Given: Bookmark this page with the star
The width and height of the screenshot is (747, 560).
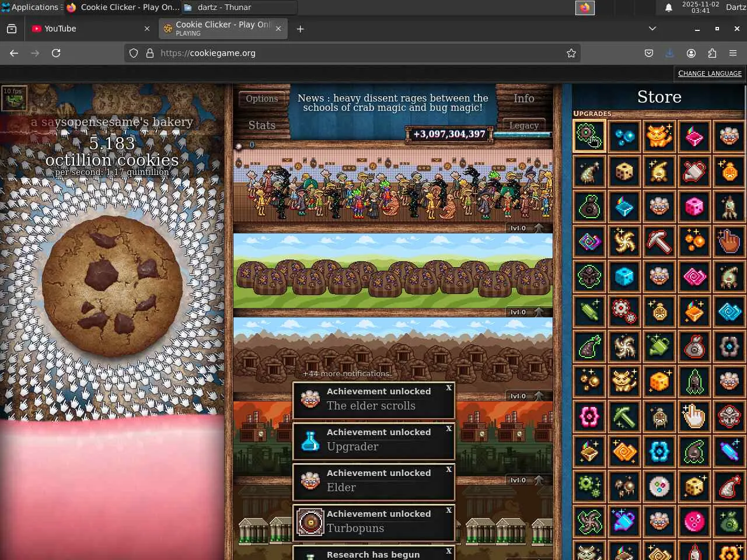Looking at the screenshot, I should pos(571,53).
